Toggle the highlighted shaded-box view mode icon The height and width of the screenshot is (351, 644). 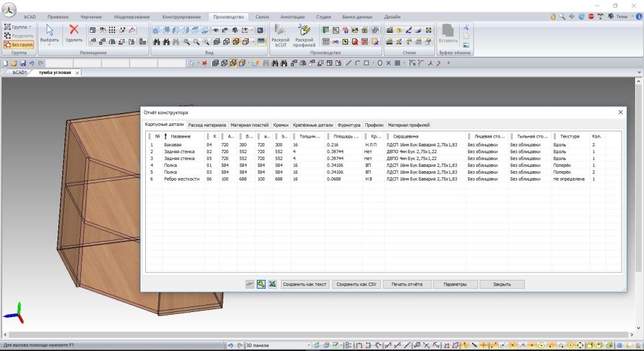tap(236, 42)
